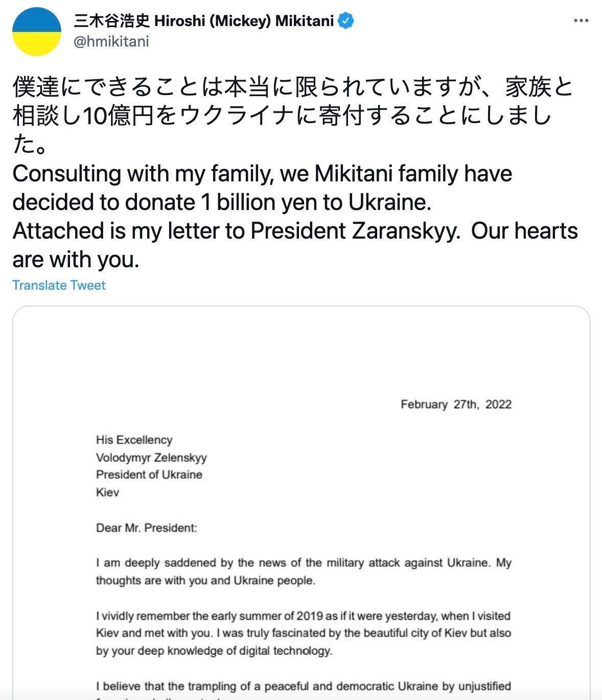602x700 pixels.
Task: Open the @hmikitani handle link
Action: point(111,41)
